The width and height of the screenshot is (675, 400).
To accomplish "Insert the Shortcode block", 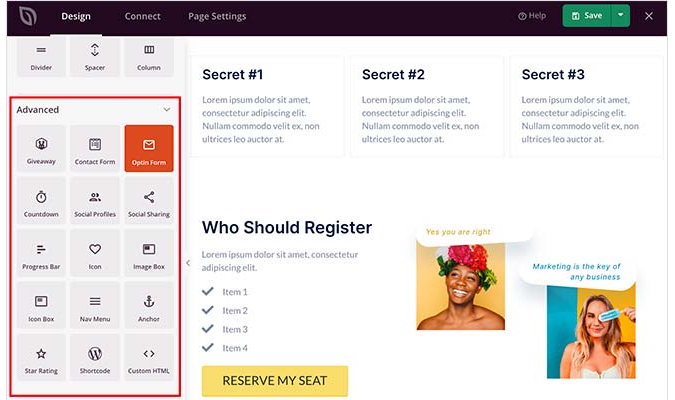I will point(95,357).
